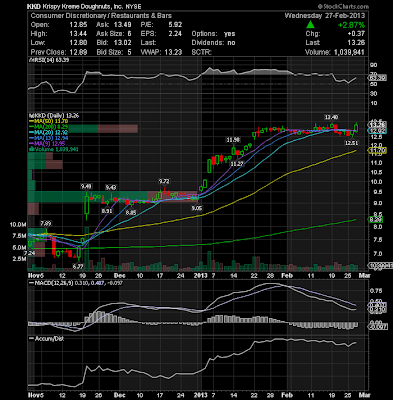Click the Low value 12.80
Image resolution: width=393 pixels, height=400 pixels.
click(78, 43)
